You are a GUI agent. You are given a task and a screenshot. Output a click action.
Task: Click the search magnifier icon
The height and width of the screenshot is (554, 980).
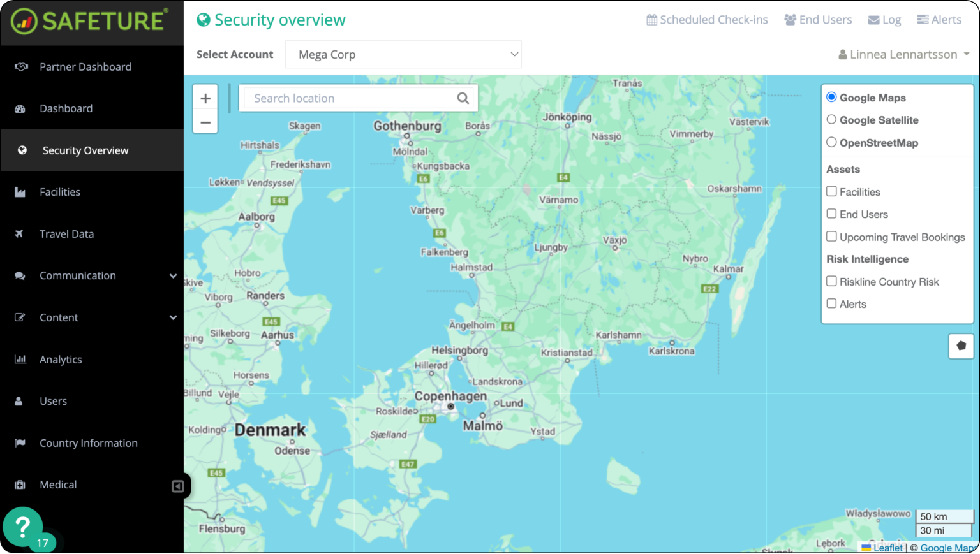pyautogui.click(x=463, y=98)
